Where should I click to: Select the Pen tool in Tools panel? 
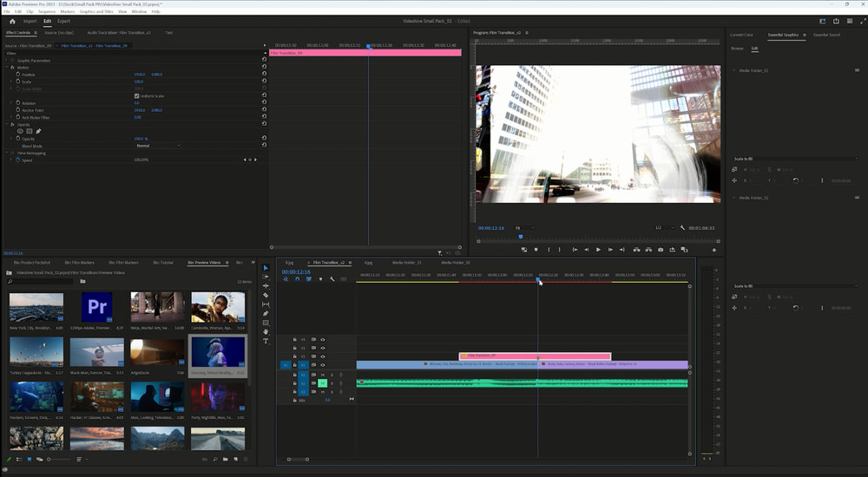tap(266, 313)
